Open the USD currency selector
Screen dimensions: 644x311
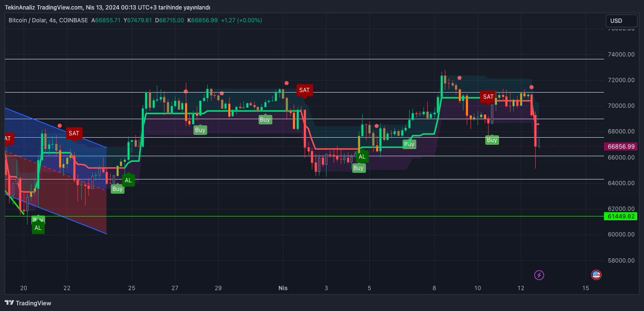click(x=621, y=21)
